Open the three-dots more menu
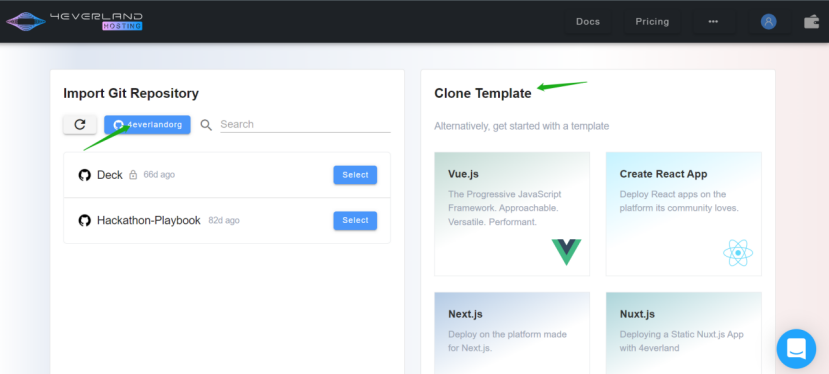The width and height of the screenshot is (829, 374). (713, 22)
